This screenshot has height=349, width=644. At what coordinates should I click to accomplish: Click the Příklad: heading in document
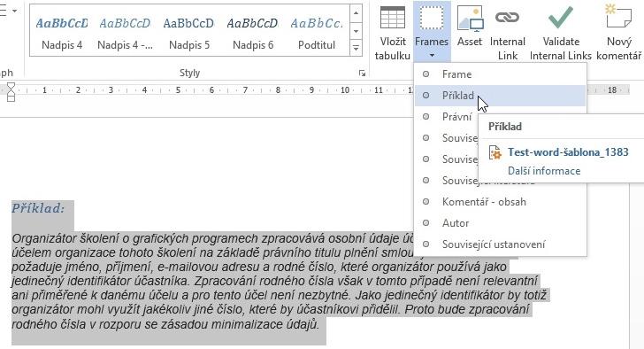point(38,208)
